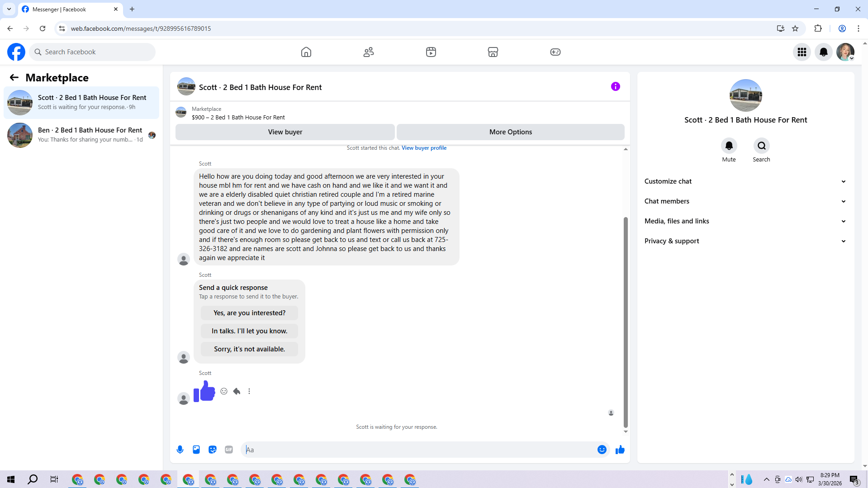Bookmark this page with the star icon
The image size is (868, 488).
pos(795,28)
